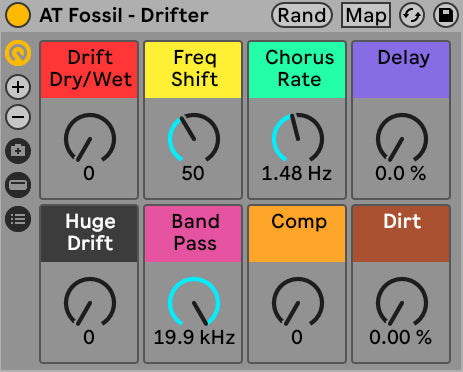The image size is (463, 372).
Task: Click the Freq Shift value 50
Action: coord(193,173)
